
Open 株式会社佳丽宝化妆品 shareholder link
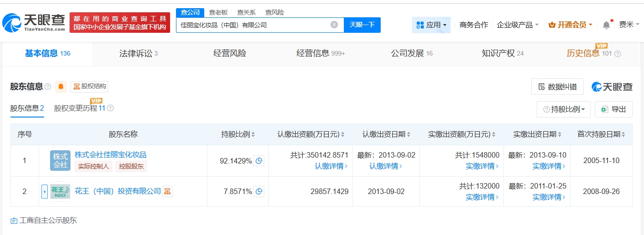(111, 155)
